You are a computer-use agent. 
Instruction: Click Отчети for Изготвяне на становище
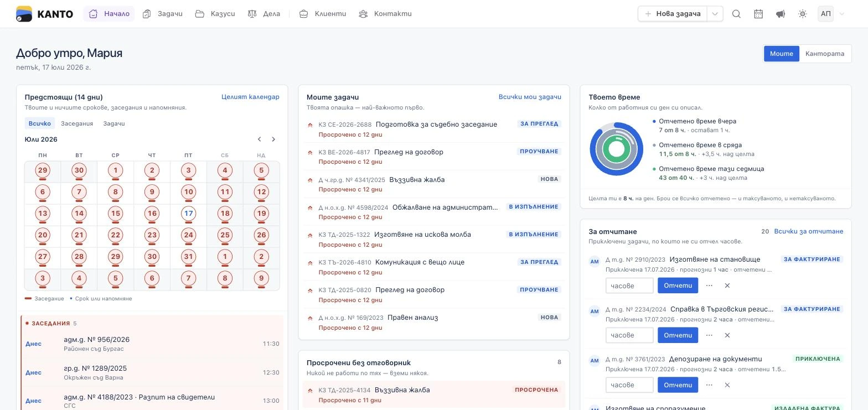[678, 286]
